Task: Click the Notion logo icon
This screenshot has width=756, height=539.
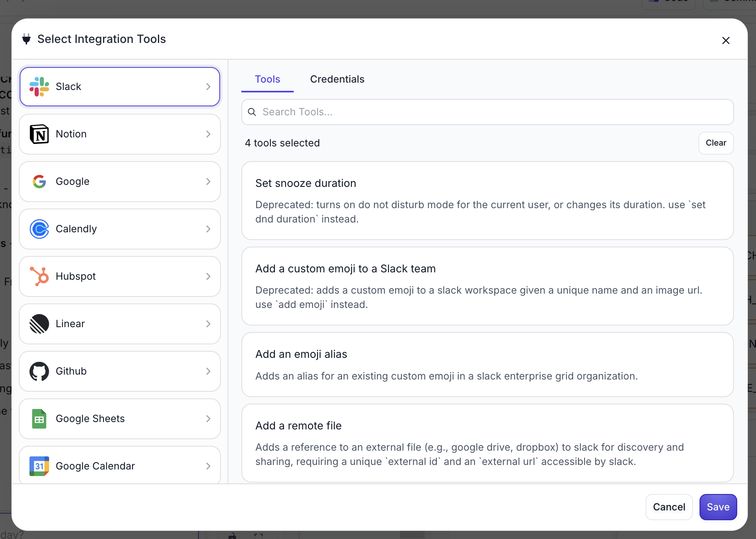Action: 39,134
